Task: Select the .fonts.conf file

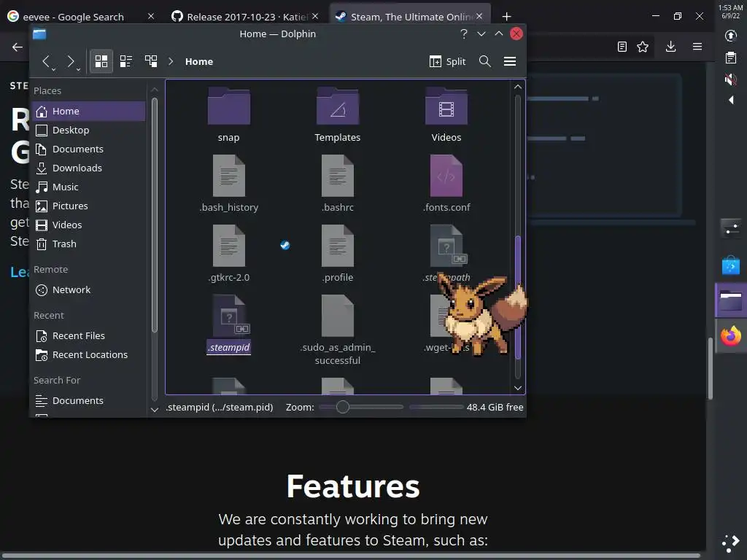Action: (x=446, y=184)
